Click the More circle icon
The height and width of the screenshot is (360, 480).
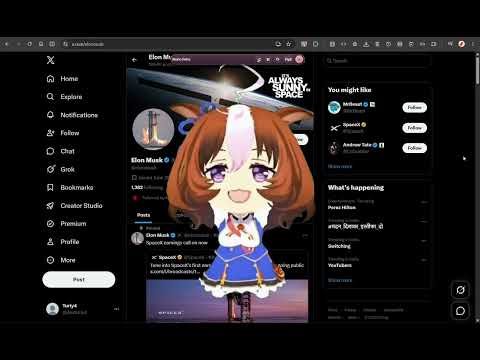click(x=50, y=260)
